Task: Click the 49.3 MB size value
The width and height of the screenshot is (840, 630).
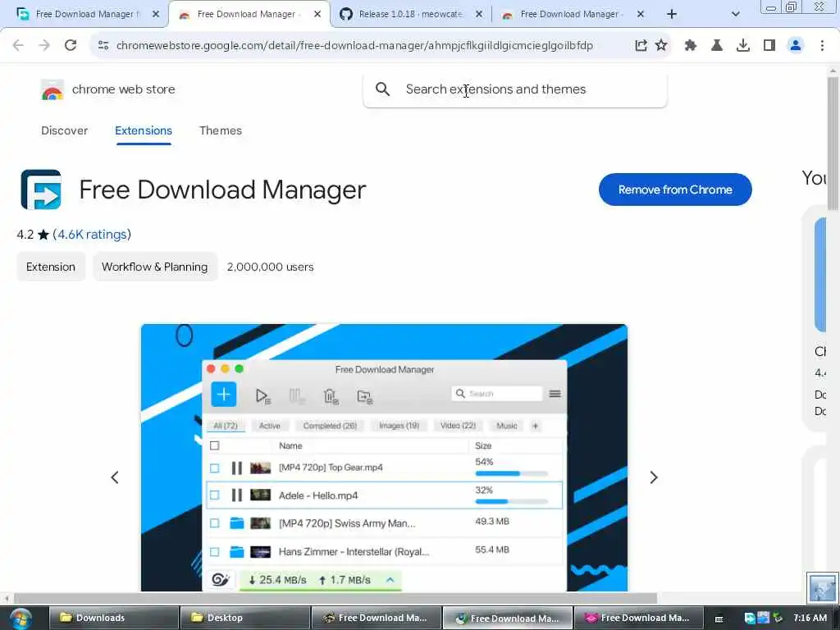Action: point(492,521)
